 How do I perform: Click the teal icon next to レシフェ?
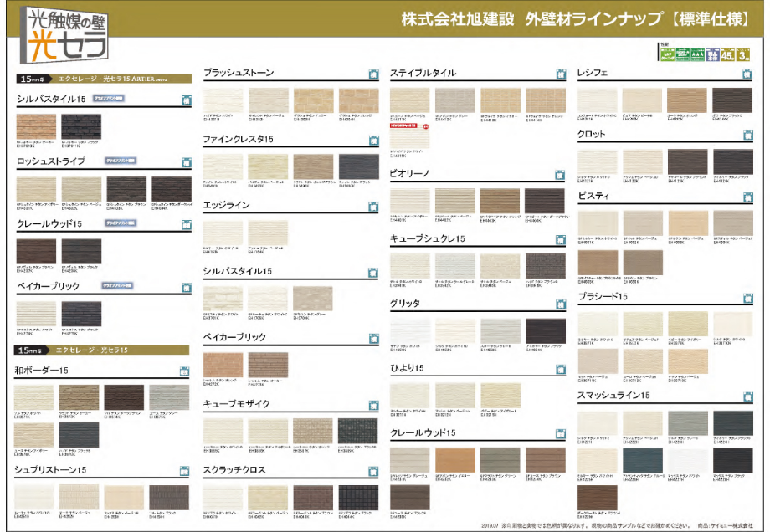coord(747,74)
